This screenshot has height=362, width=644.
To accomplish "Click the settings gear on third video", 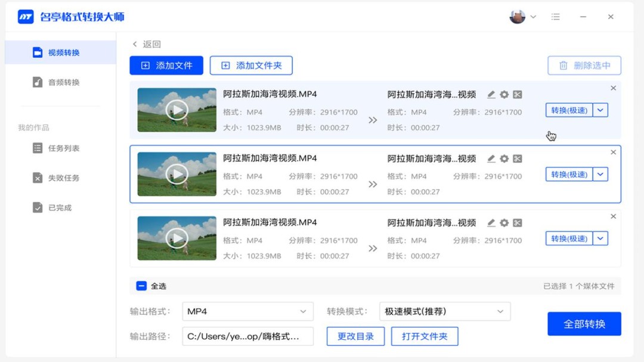I will (504, 222).
